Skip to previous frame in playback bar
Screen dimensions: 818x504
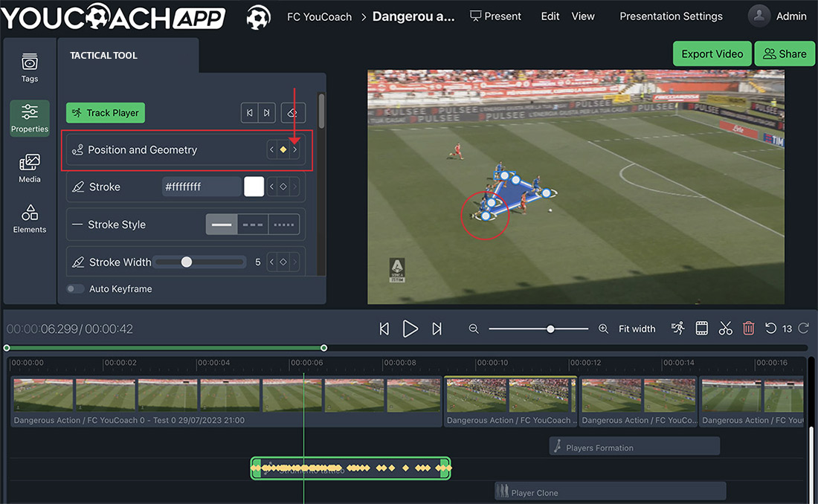click(x=384, y=329)
